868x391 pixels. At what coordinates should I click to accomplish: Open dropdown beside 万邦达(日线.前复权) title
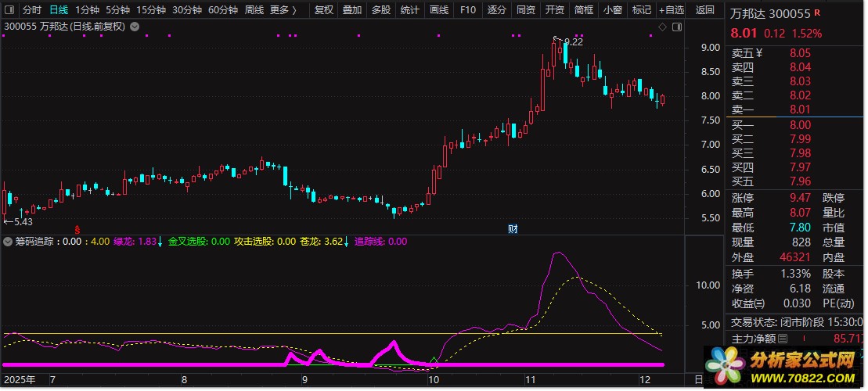135,27
